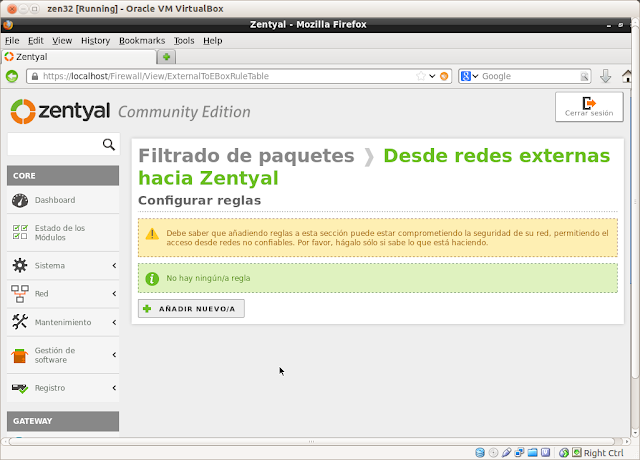Viewport: 640px width, 460px height.
Task: Open the Edit menu
Action: (36, 41)
